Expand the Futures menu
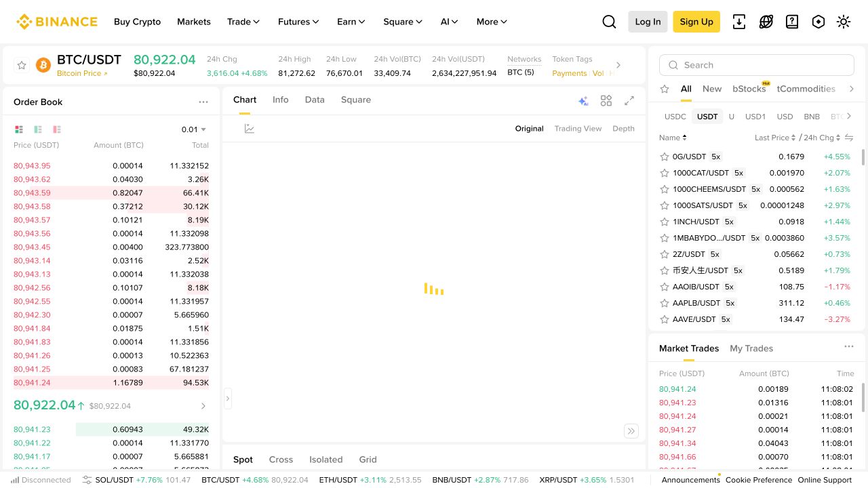 298,22
